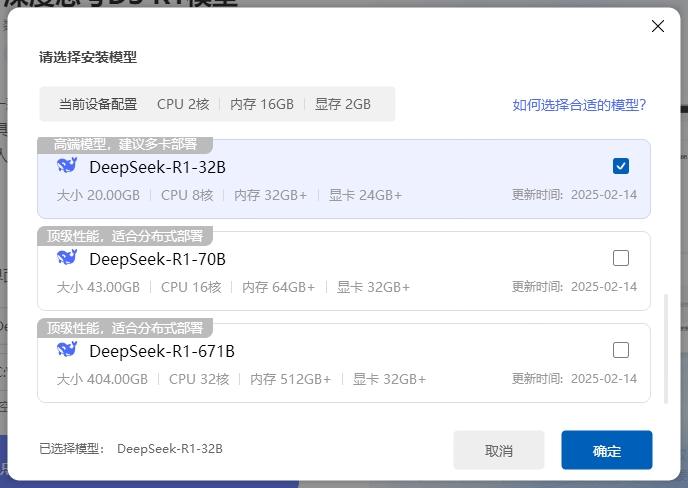Click the 内存 512GB+ requirement

pos(290,380)
